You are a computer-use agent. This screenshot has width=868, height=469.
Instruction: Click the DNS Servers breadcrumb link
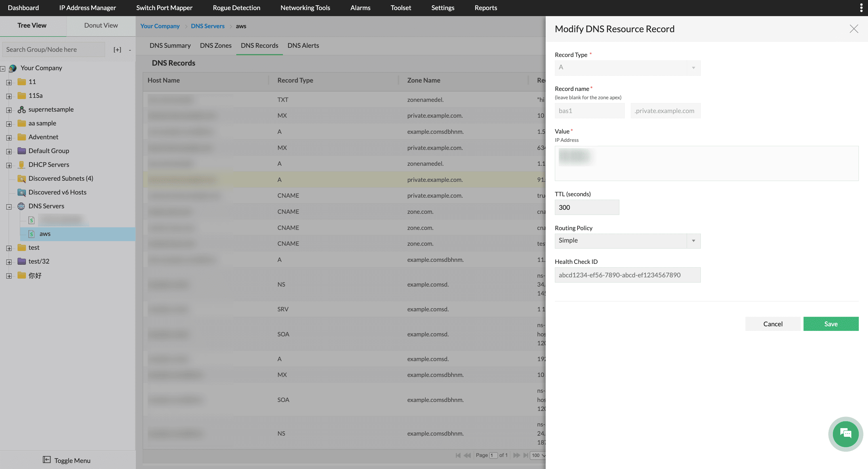point(208,26)
